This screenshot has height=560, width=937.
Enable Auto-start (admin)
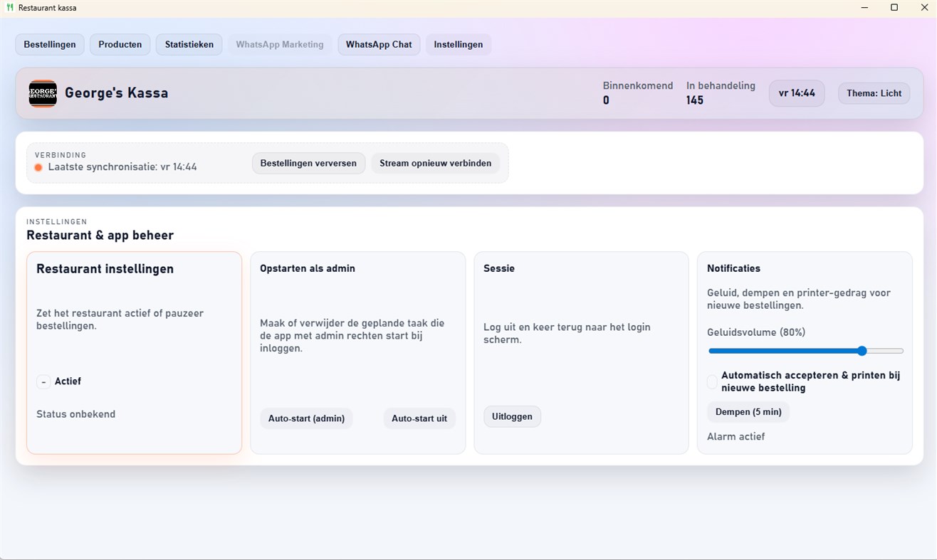[x=306, y=418]
